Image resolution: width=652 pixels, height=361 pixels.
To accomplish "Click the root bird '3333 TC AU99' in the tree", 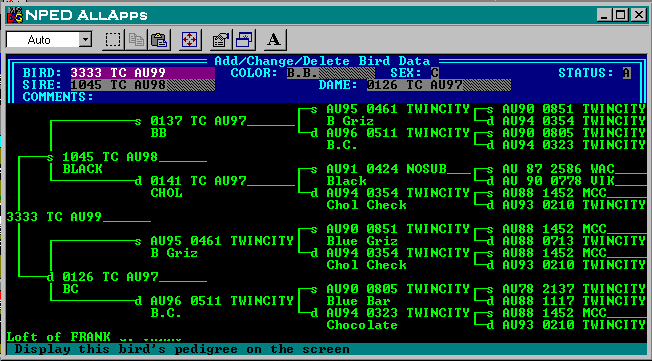I will click(x=54, y=217).
